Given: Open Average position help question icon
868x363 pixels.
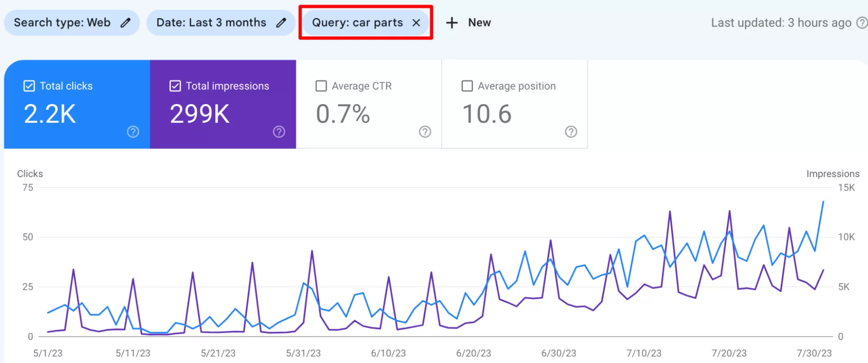Looking at the screenshot, I should click(571, 131).
